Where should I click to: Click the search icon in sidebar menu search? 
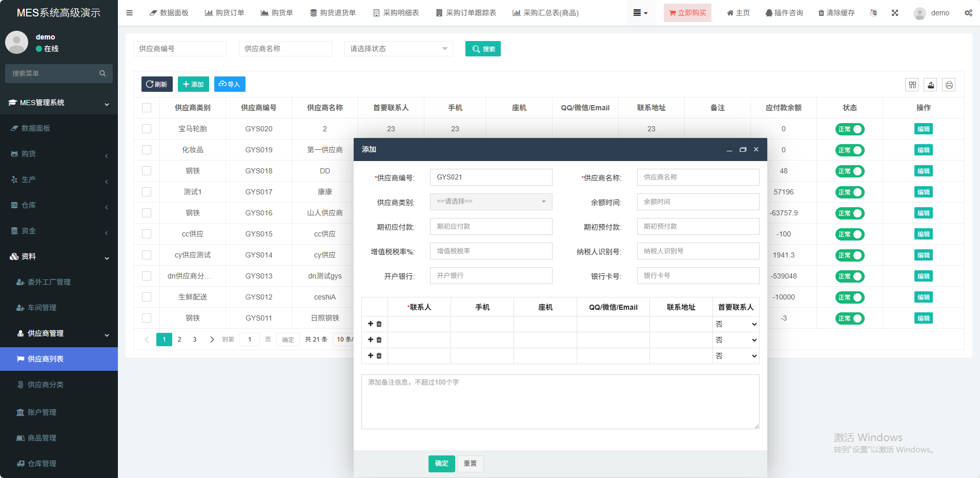103,73
